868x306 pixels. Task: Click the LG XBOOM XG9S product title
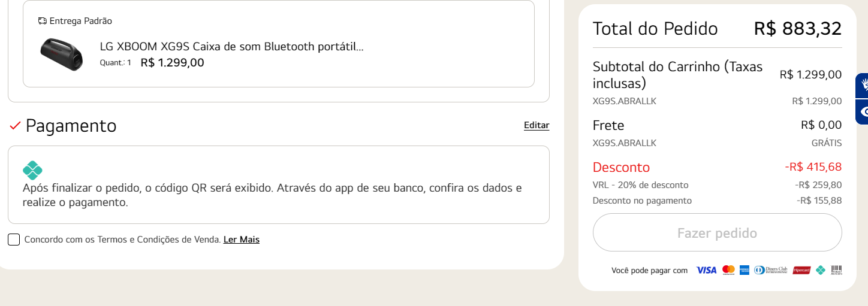pyautogui.click(x=232, y=47)
